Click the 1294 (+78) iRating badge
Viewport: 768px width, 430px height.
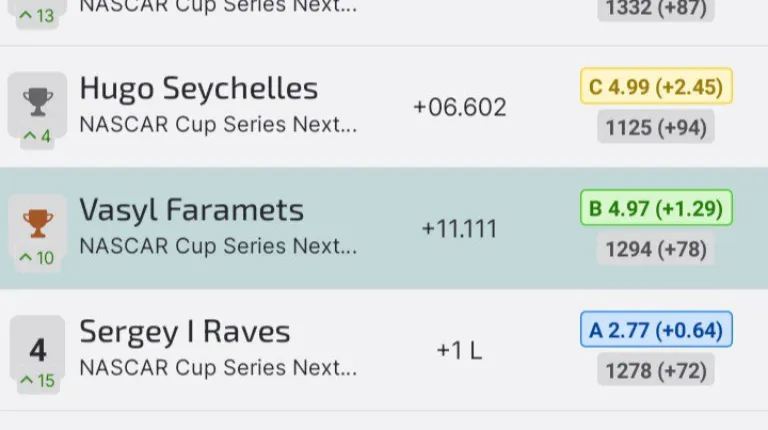tap(656, 249)
